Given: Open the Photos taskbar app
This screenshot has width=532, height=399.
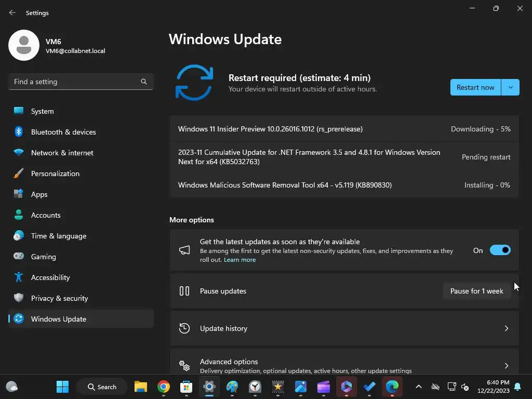Looking at the screenshot, I should [301, 387].
